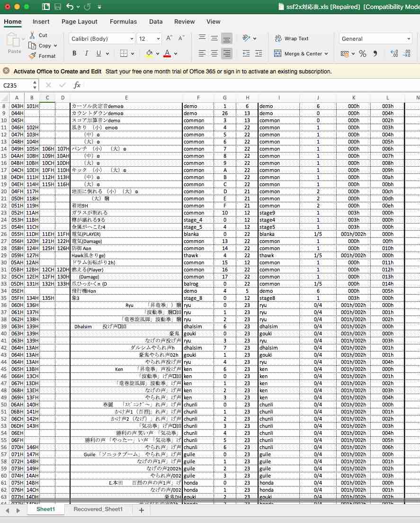Click the formula bar Enter checkmark icon
This screenshot has height=523, width=420.
point(63,85)
